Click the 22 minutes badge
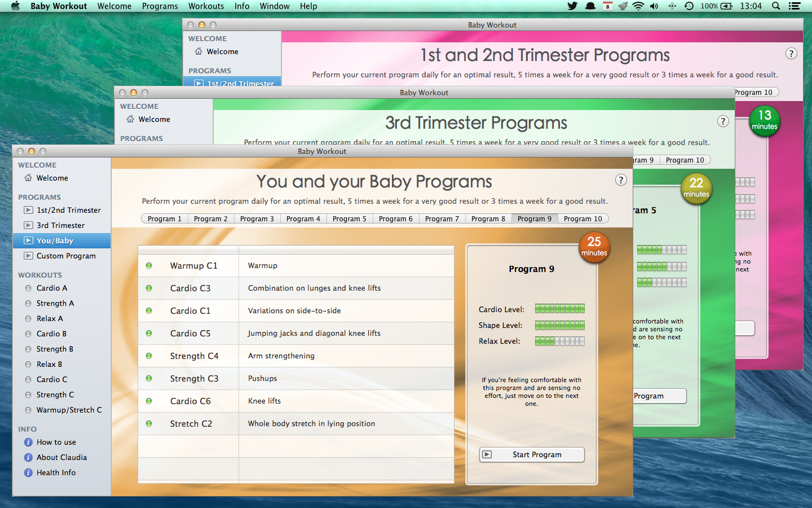 point(696,188)
